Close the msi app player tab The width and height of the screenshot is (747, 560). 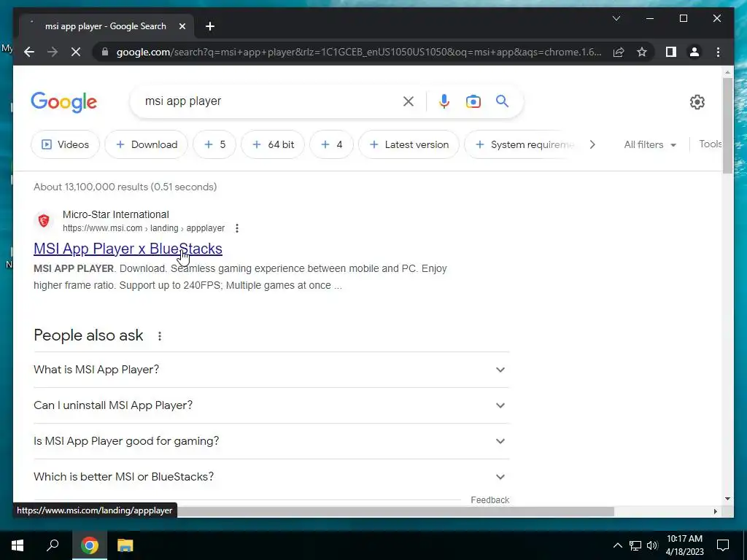pyautogui.click(x=182, y=26)
